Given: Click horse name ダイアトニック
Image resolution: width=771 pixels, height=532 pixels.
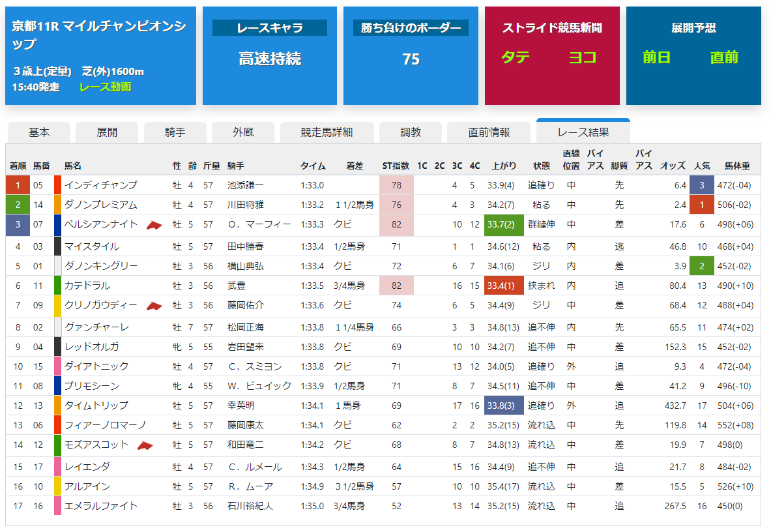Looking at the screenshot, I should [x=96, y=366].
